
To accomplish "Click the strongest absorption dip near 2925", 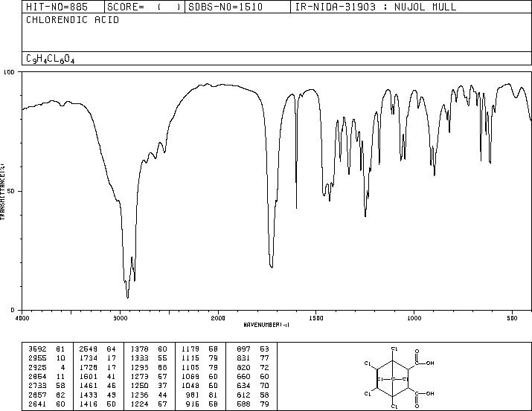I will [127, 297].
